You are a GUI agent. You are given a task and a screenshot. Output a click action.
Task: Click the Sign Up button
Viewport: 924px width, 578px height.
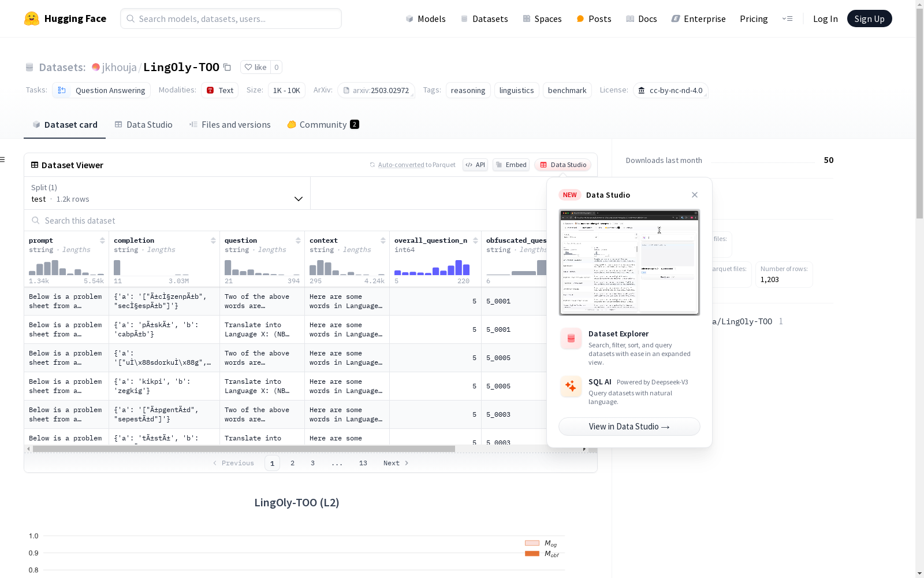coord(869,18)
